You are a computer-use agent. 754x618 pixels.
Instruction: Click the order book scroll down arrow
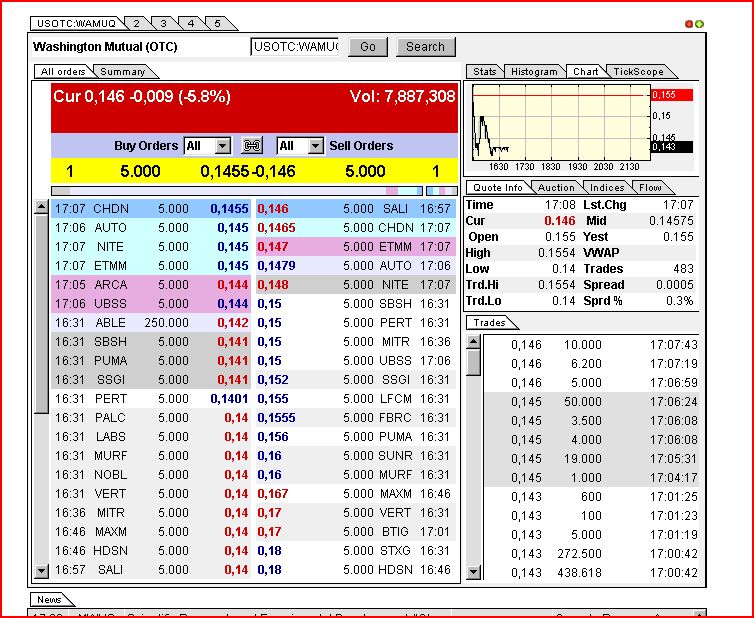[x=42, y=571]
